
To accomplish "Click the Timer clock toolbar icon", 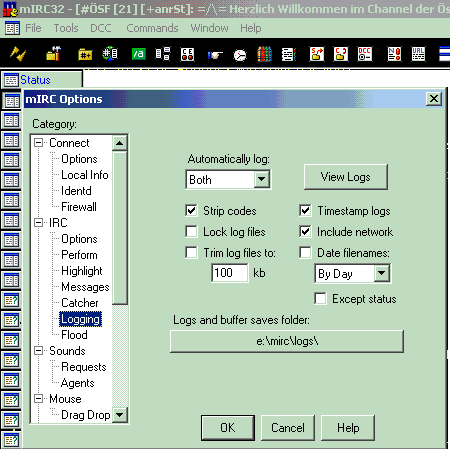I will point(240,55).
